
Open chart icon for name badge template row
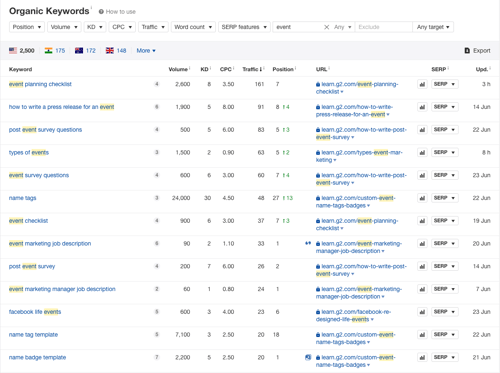pos(422,357)
